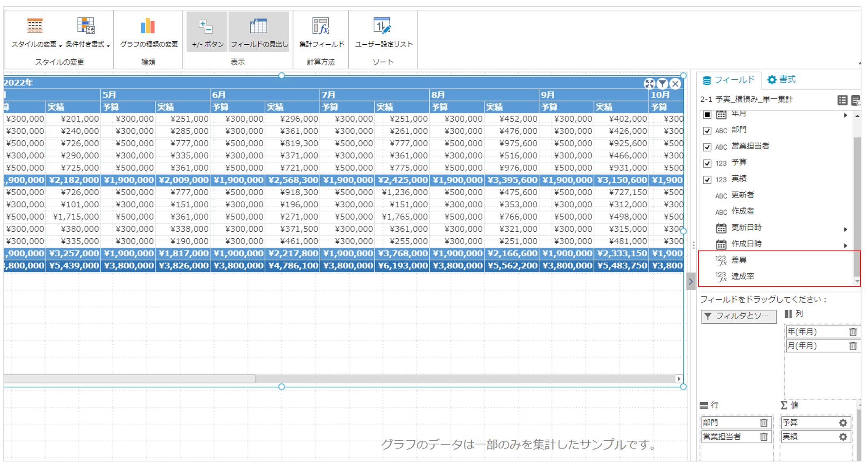Uncheck the 営業担当者 field checkbox

[x=707, y=147]
